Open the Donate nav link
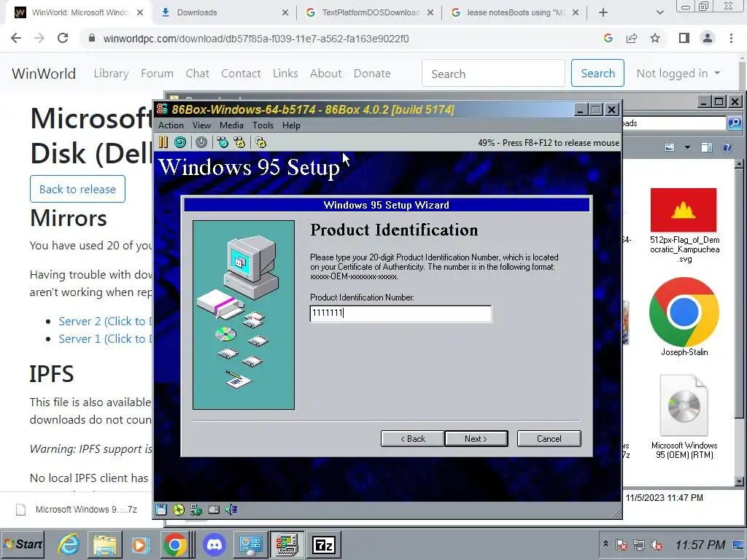 372,74
